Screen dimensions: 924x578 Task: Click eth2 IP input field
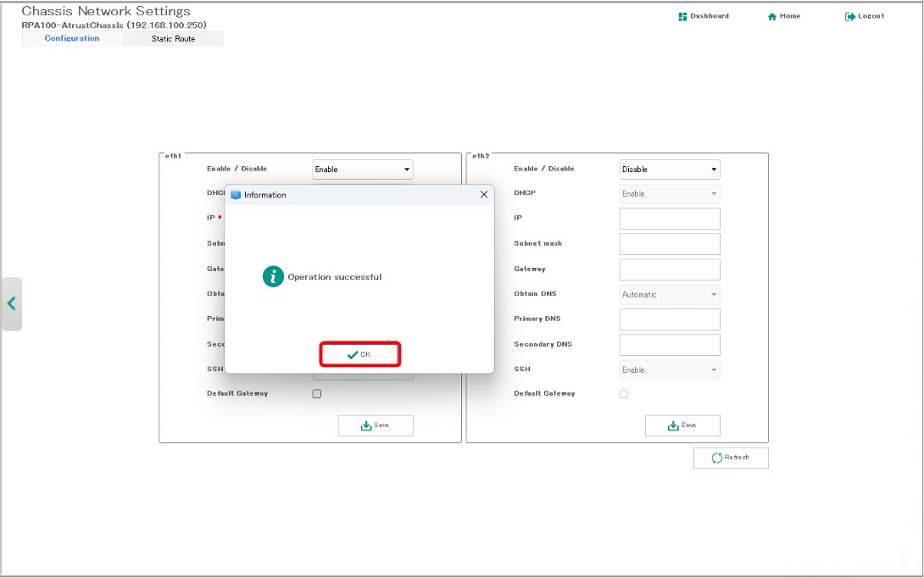tap(670, 219)
